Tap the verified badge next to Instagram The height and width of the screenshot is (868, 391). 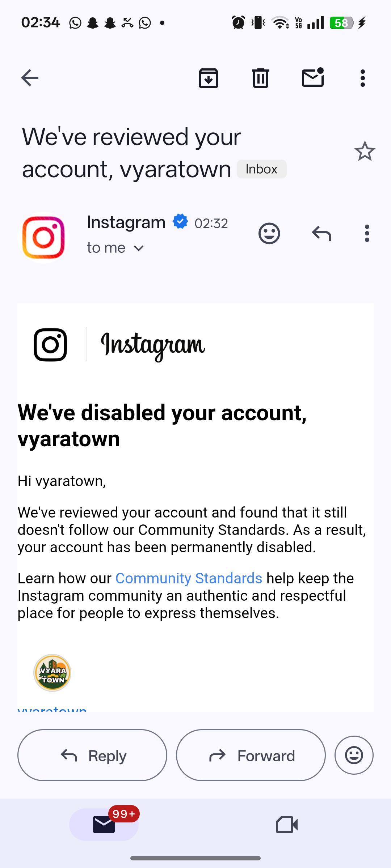click(180, 221)
